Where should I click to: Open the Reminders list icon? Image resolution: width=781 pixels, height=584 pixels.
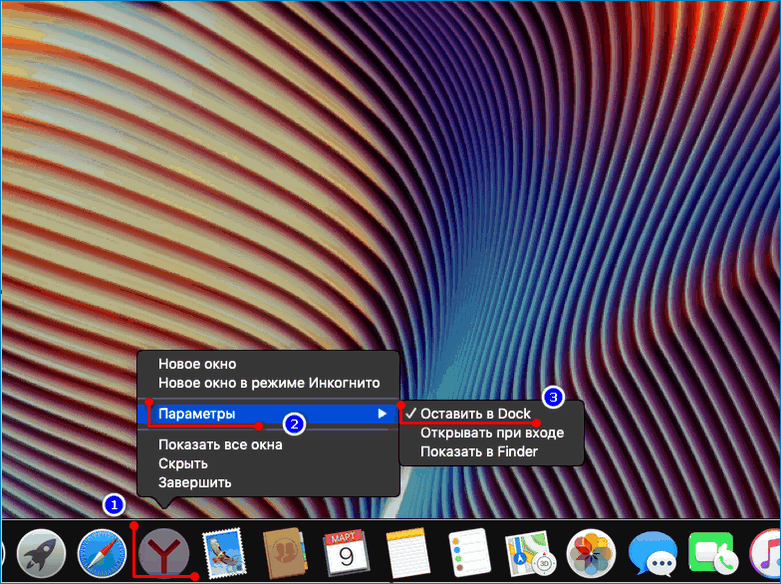[469, 553]
